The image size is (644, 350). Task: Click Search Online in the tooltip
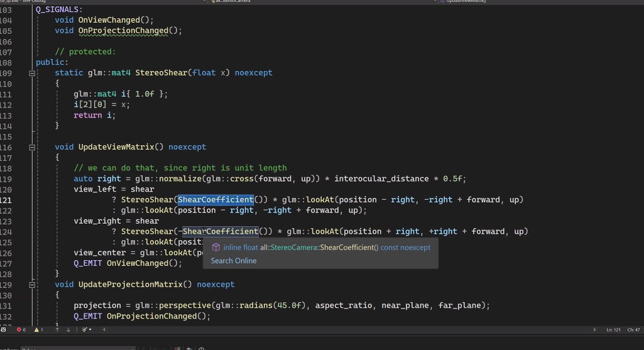click(x=234, y=261)
